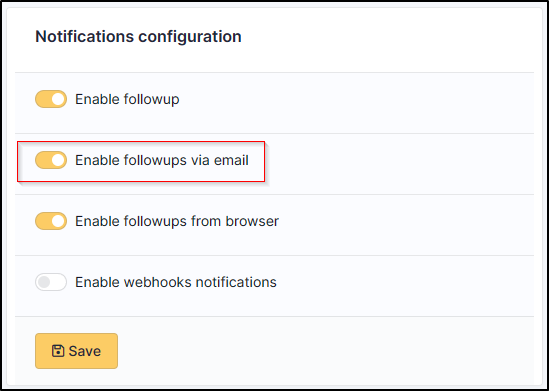The height and width of the screenshot is (391, 549).
Task: Click the 'Enable followup' label text
Action: pyautogui.click(x=127, y=99)
